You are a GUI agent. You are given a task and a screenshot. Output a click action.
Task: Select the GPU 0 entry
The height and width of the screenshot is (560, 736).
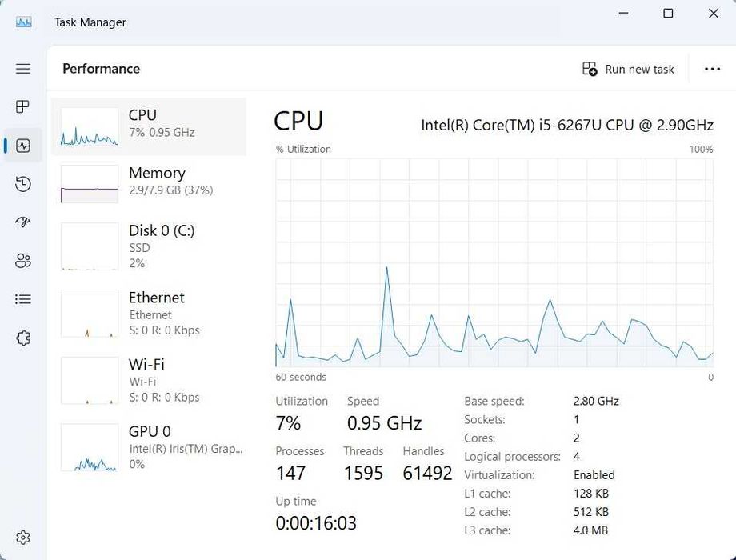tap(149, 447)
